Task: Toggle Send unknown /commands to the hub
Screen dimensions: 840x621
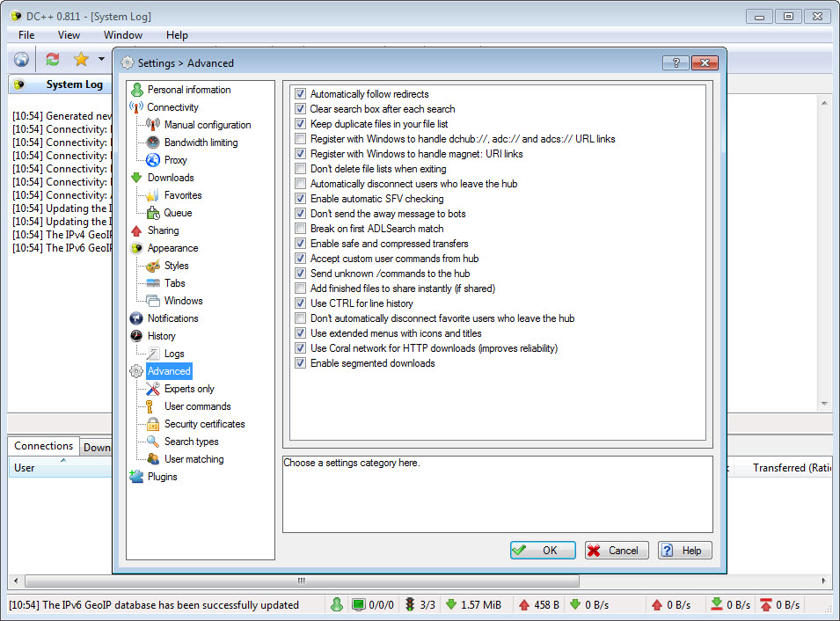Action: pos(301,274)
